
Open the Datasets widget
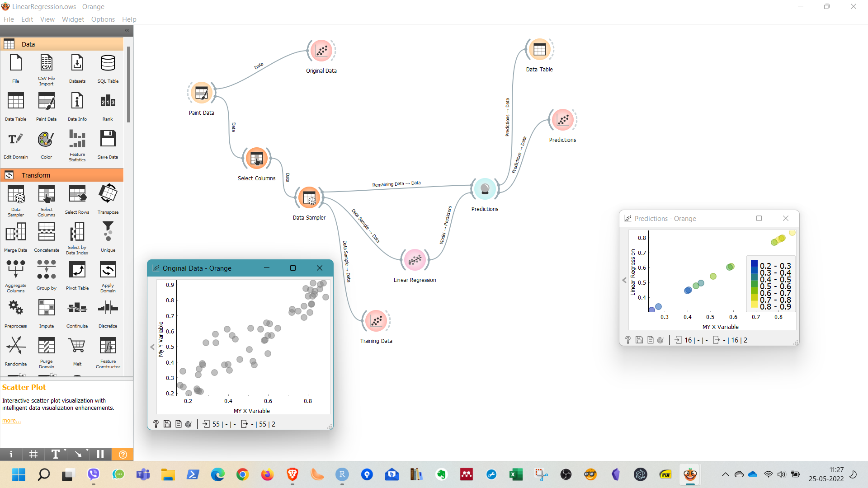[x=77, y=69]
